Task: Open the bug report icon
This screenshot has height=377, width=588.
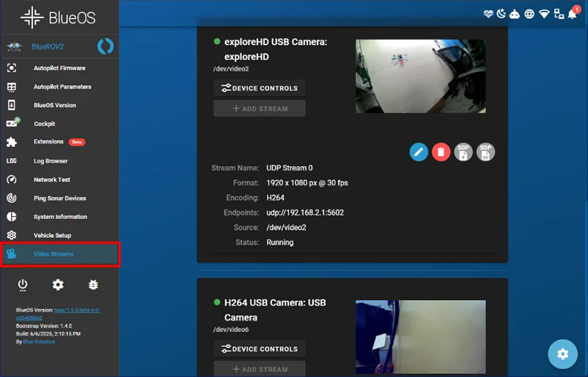Action: [93, 284]
